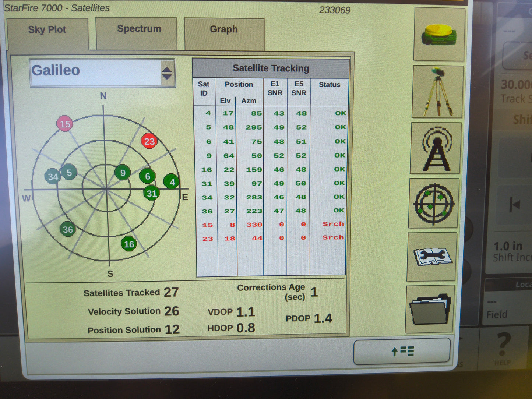Viewport: 532px width, 399px height.
Task: Select satellite 16 on the sky plot
Action: click(x=129, y=244)
